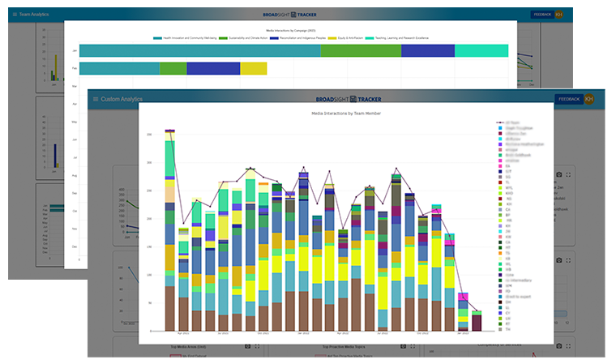Toggle TH series in team member legend
This screenshot has height=364, width=612.
point(504,329)
